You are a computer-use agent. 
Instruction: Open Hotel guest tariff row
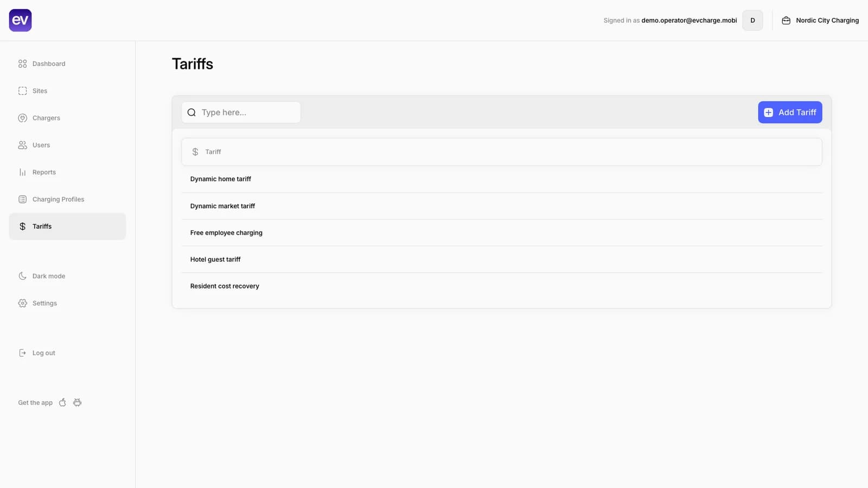pyautogui.click(x=502, y=259)
